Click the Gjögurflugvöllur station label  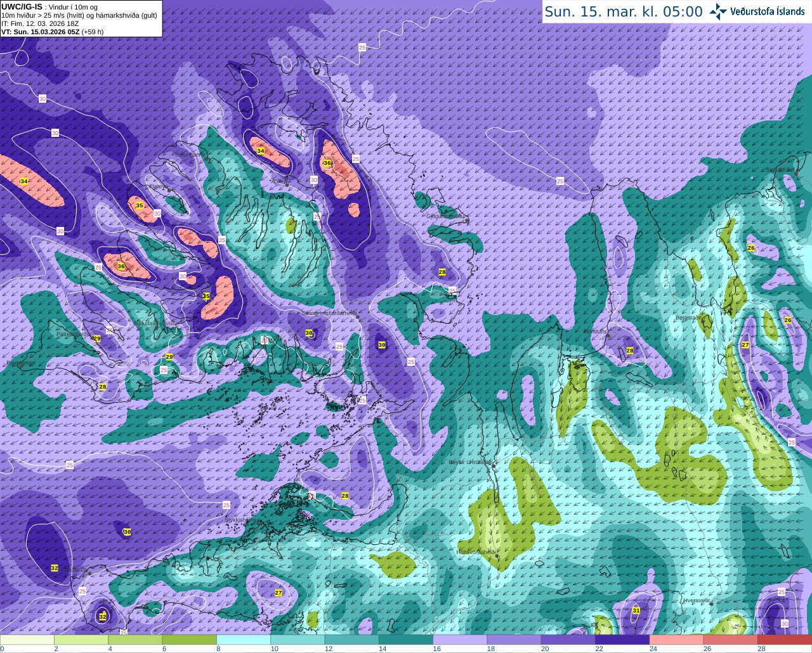(447, 216)
